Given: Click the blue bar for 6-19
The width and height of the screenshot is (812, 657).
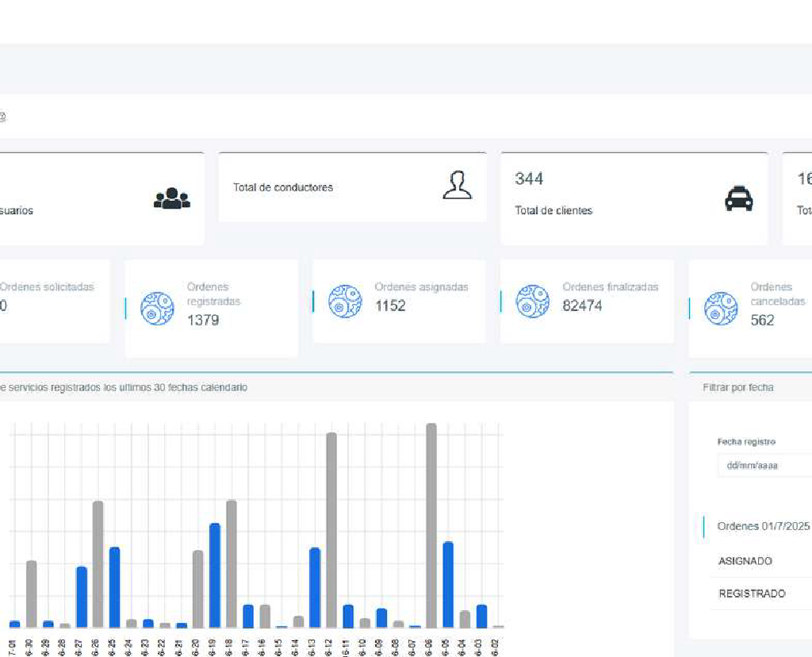Looking at the screenshot, I should 215,575.
